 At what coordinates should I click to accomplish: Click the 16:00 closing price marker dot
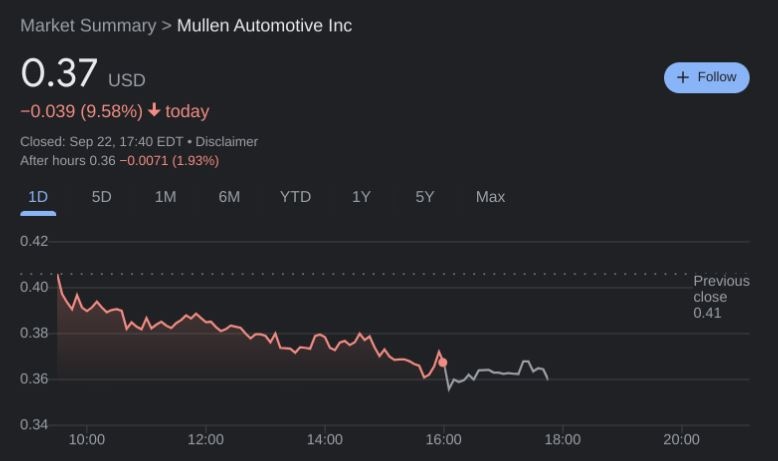pos(443,363)
